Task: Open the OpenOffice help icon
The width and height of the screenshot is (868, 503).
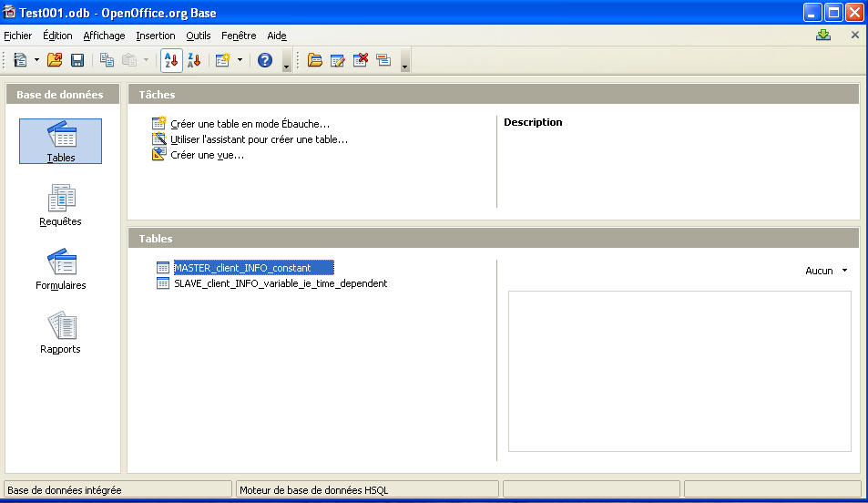Action: click(265, 60)
